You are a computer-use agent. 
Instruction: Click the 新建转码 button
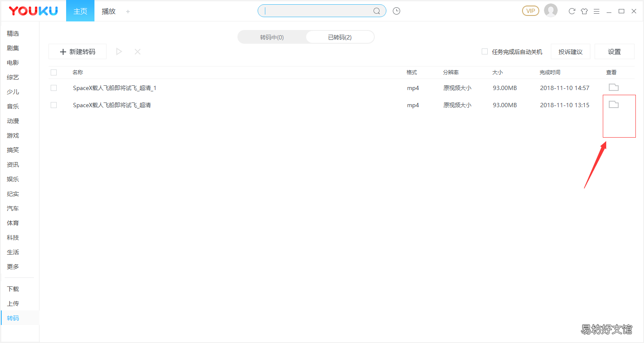point(77,51)
